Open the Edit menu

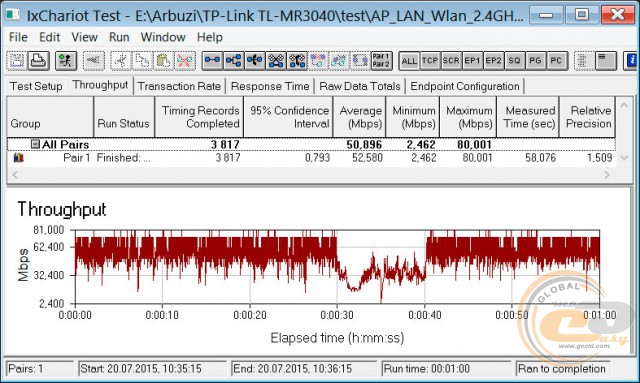tap(49, 37)
